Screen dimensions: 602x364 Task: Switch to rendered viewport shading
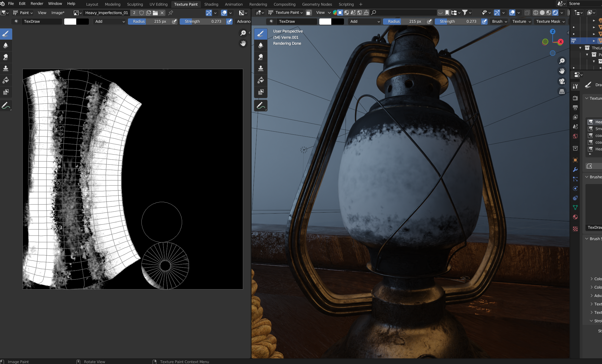click(x=555, y=12)
